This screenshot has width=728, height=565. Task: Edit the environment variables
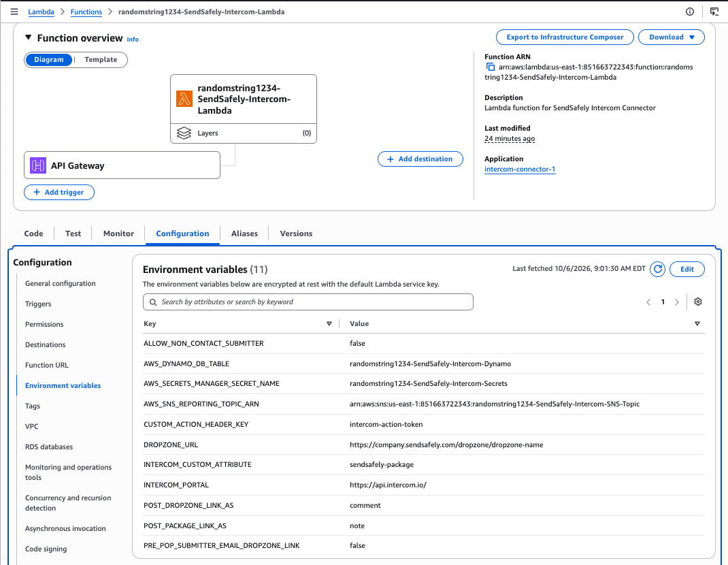686,269
